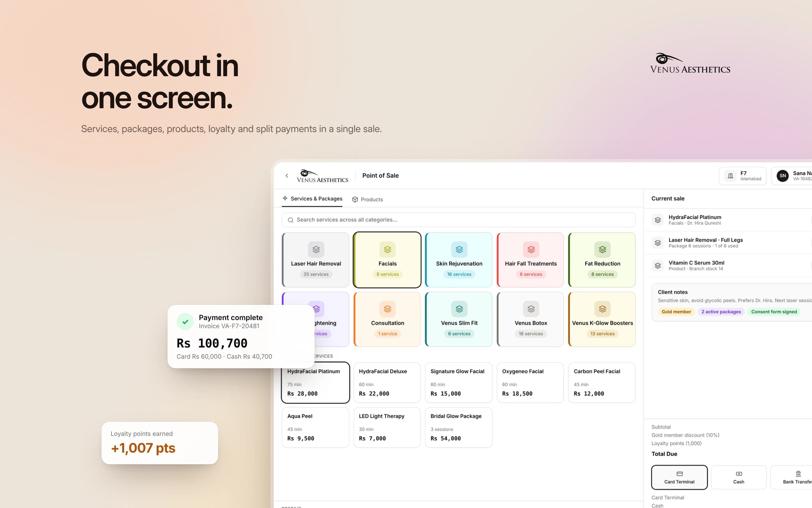Image resolution: width=812 pixels, height=508 pixels.
Task: Switch to the Products tab
Action: coord(367,199)
